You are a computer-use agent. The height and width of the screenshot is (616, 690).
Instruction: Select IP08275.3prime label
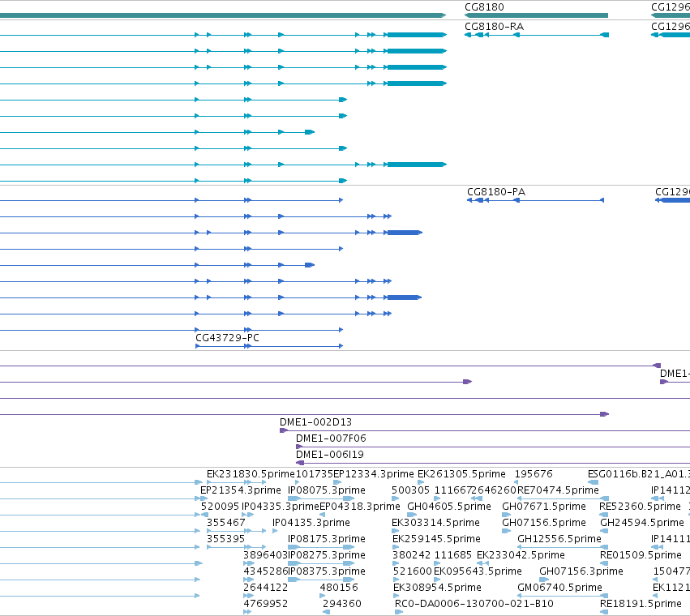[x=327, y=555]
